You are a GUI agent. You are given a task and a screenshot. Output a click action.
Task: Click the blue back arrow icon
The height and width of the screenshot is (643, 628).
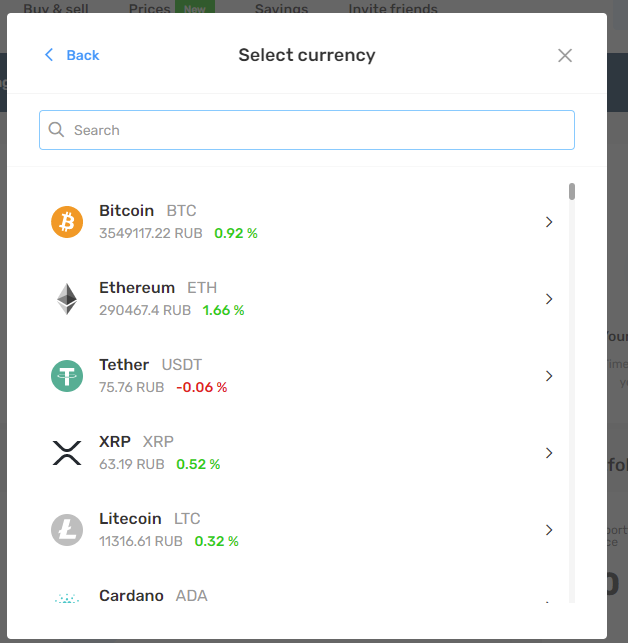coord(49,55)
